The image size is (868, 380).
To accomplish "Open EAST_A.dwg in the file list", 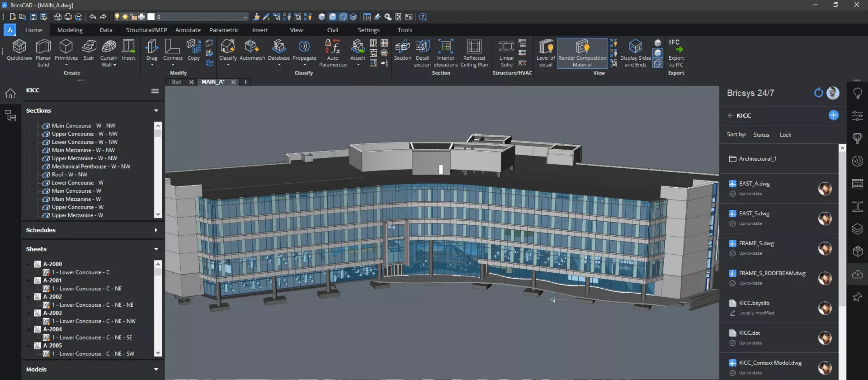I will point(754,184).
